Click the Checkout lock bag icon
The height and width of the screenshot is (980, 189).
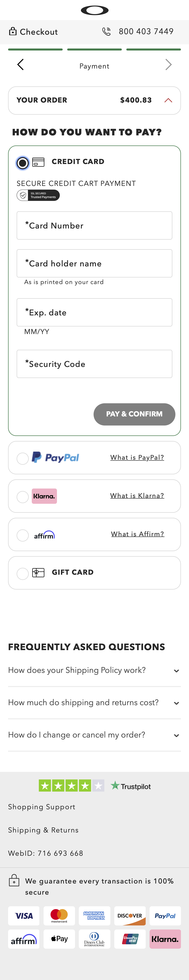[13, 32]
